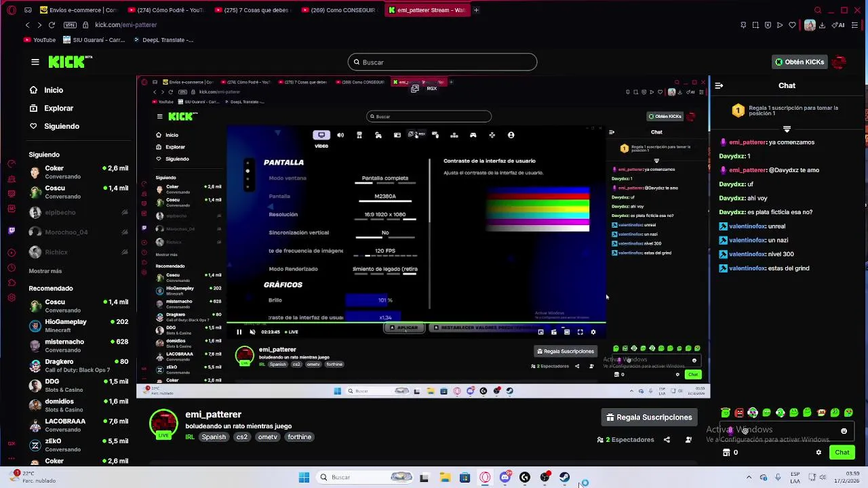Open Explorar in Kick sidebar
The height and width of the screenshot is (488, 868).
58,108
